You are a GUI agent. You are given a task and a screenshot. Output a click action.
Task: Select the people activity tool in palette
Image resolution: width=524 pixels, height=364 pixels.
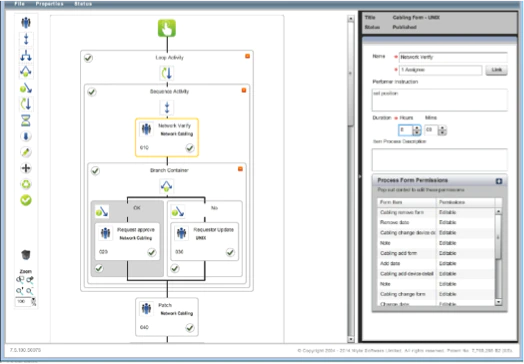click(x=26, y=23)
